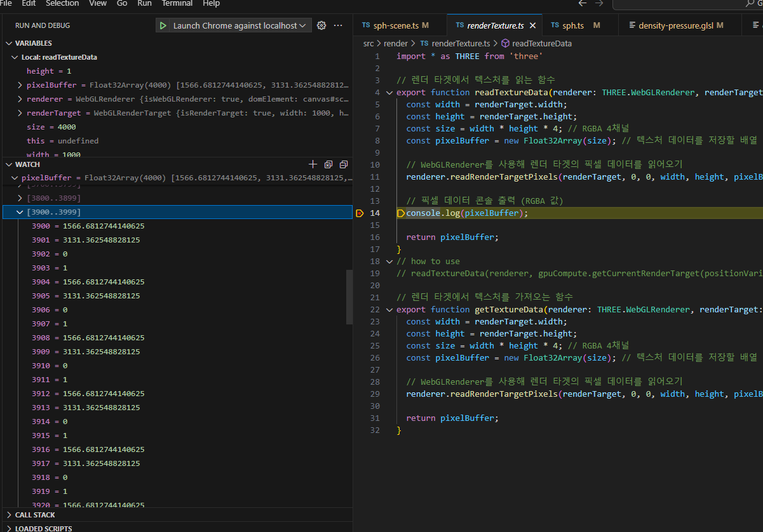
Task: Click the command center search box
Action: coord(687,3)
